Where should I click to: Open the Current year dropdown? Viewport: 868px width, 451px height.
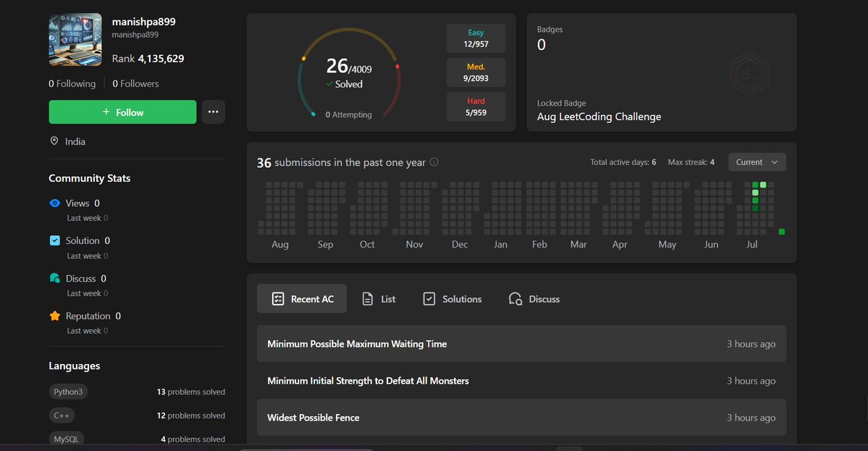point(757,162)
